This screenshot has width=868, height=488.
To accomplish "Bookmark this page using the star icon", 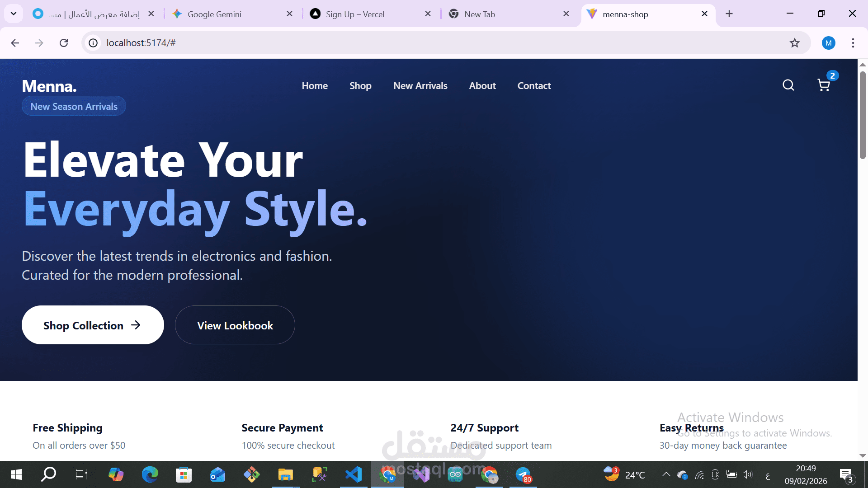I will point(795,43).
